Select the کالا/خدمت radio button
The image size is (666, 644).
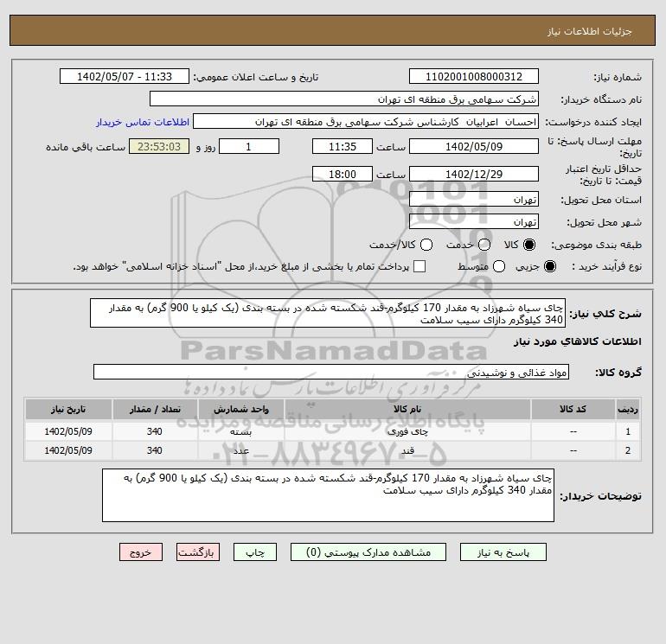point(426,245)
